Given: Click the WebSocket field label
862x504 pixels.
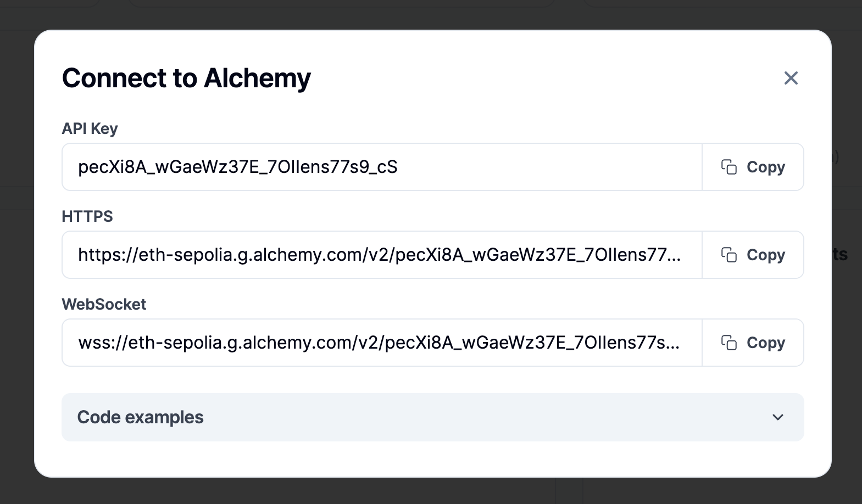Looking at the screenshot, I should tap(104, 304).
